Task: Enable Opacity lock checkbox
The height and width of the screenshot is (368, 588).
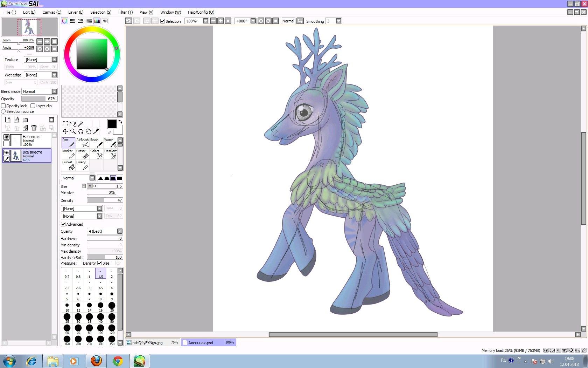Action: [3, 106]
